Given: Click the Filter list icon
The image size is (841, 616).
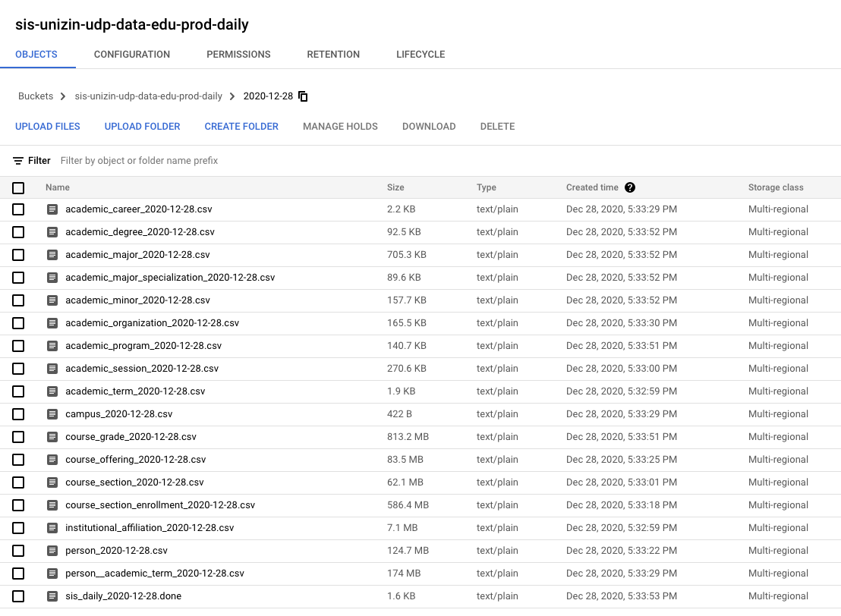Looking at the screenshot, I should tap(18, 161).
